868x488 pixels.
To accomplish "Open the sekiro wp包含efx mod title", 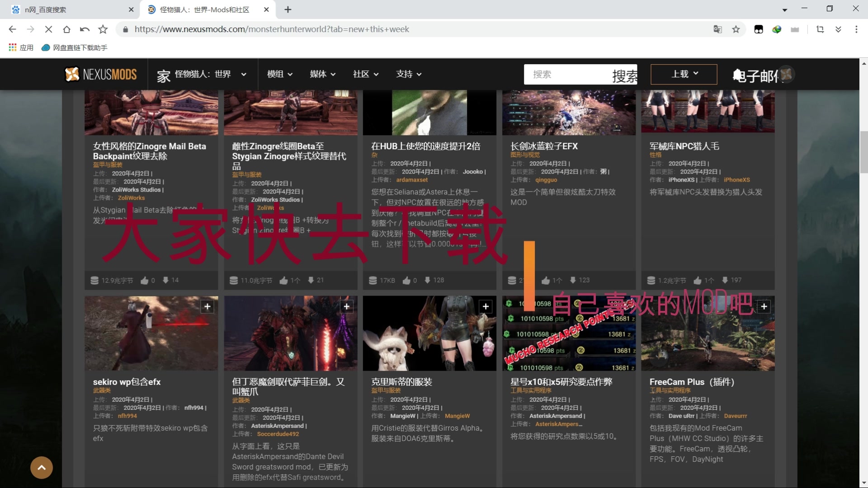I will [x=127, y=382].
